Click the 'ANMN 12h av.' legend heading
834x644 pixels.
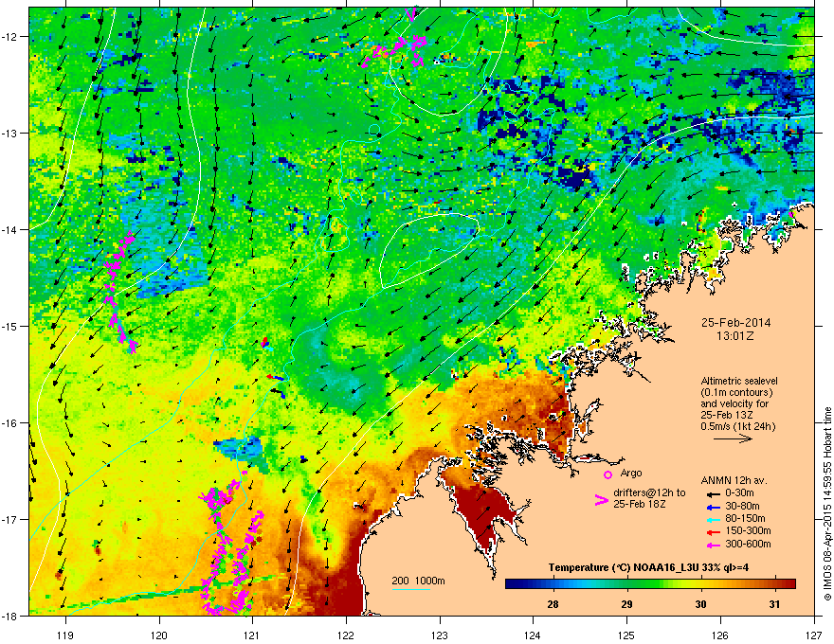734,481
